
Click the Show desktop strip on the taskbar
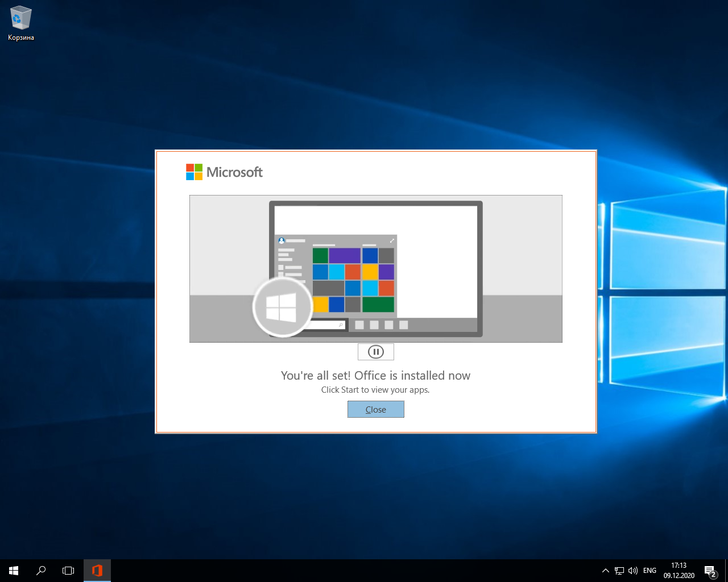[x=726, y=571]
